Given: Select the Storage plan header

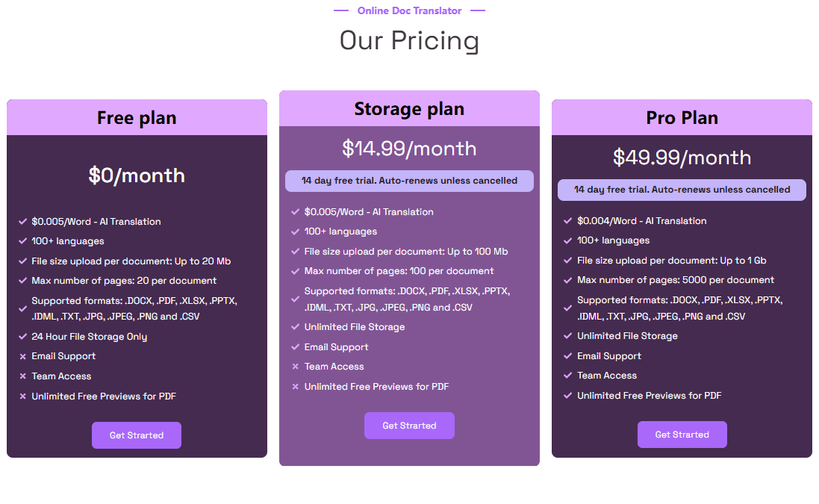Looking at the screenshot, I should [409, 108].
